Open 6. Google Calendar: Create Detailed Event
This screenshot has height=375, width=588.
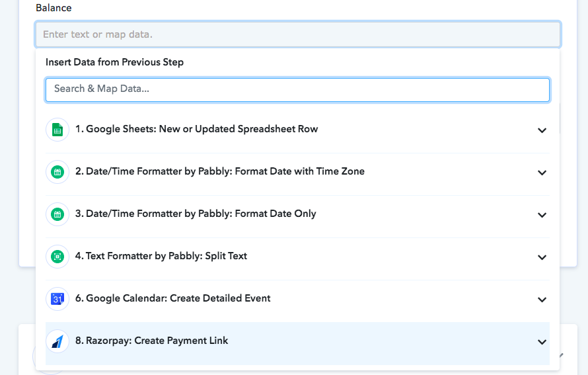pos(297,299)
